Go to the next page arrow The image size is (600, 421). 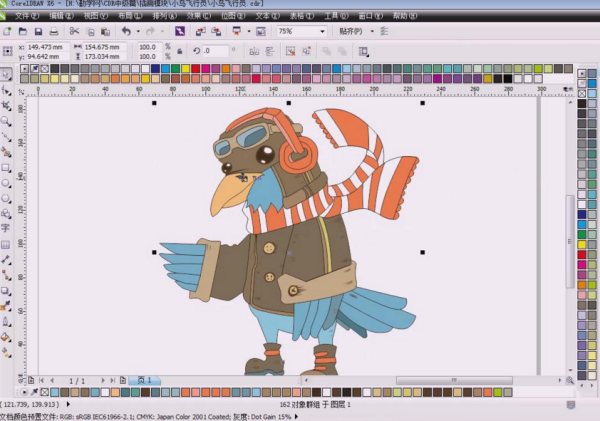(103, 380)
